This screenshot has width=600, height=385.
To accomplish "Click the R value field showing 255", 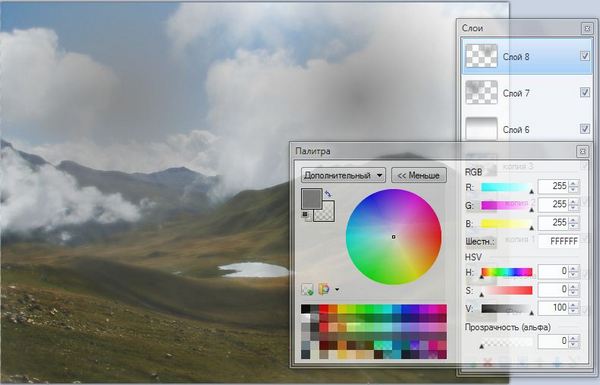I will [x=553, y=186].
